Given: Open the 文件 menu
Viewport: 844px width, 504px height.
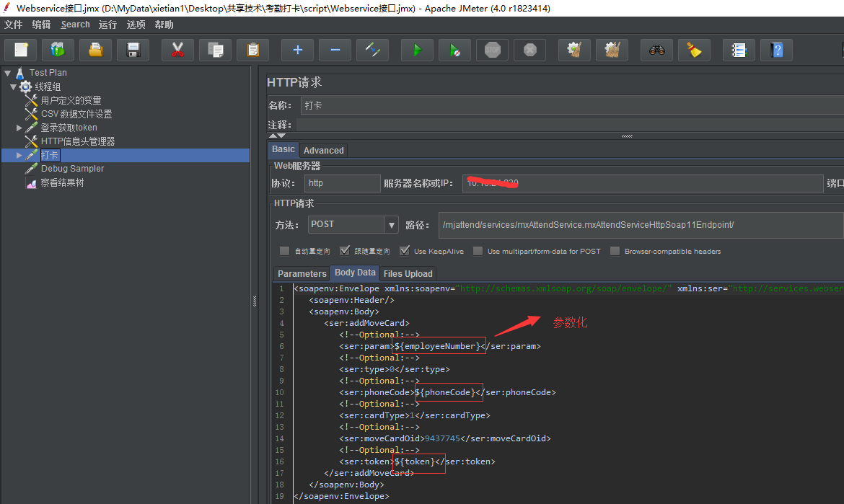Looking at the screenshot, I should [14, 25].
